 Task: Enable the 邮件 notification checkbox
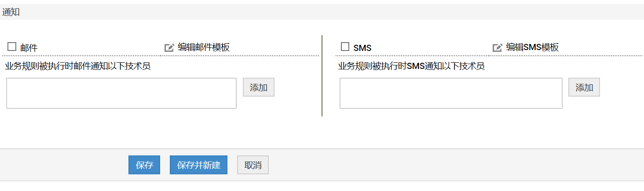12,47
